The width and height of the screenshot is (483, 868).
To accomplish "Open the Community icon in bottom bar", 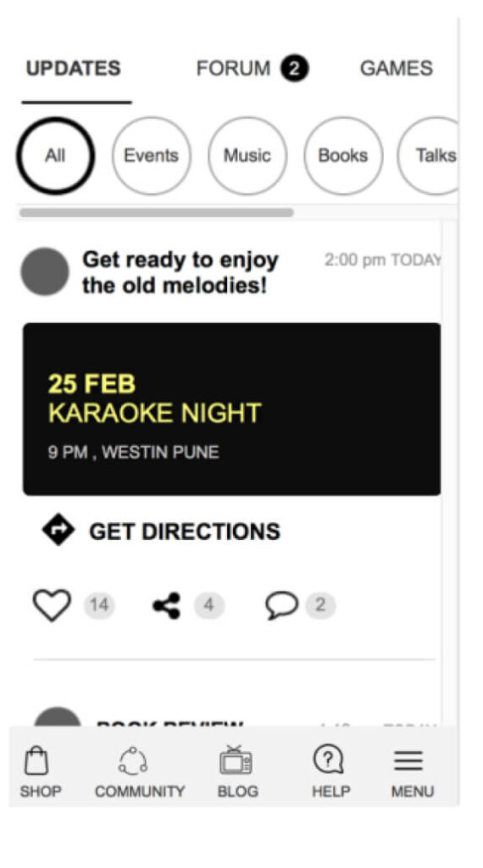I will pyautogui.click(x=133, y=760).
